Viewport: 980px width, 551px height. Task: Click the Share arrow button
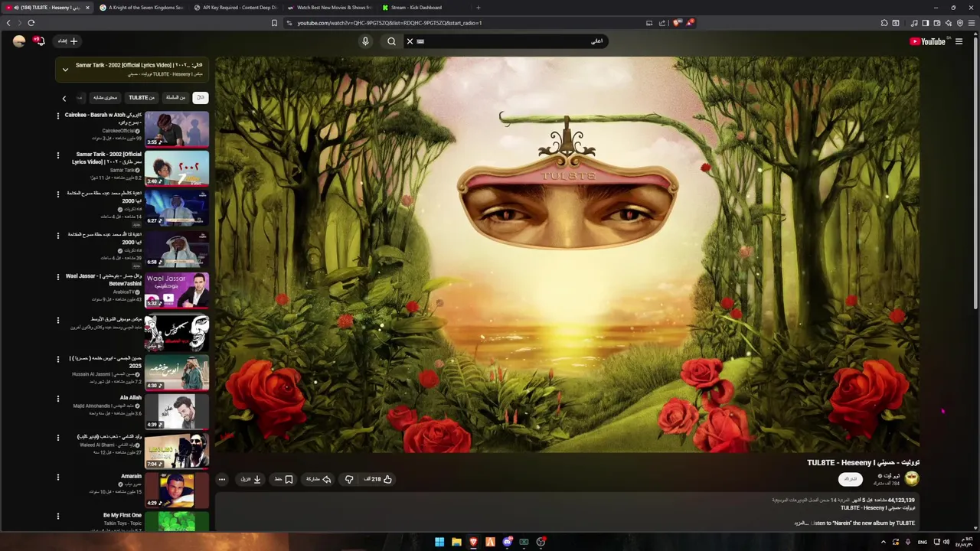(318, 479)
